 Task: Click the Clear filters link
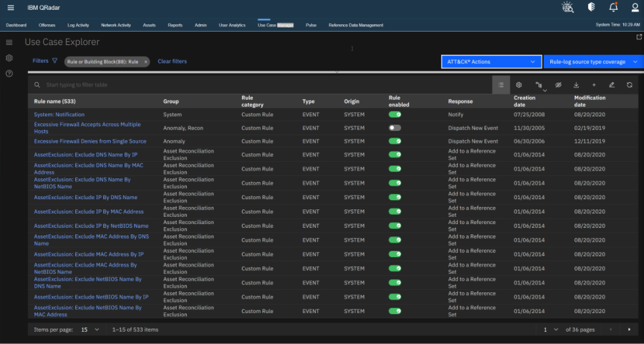click(x=172, y=61)
